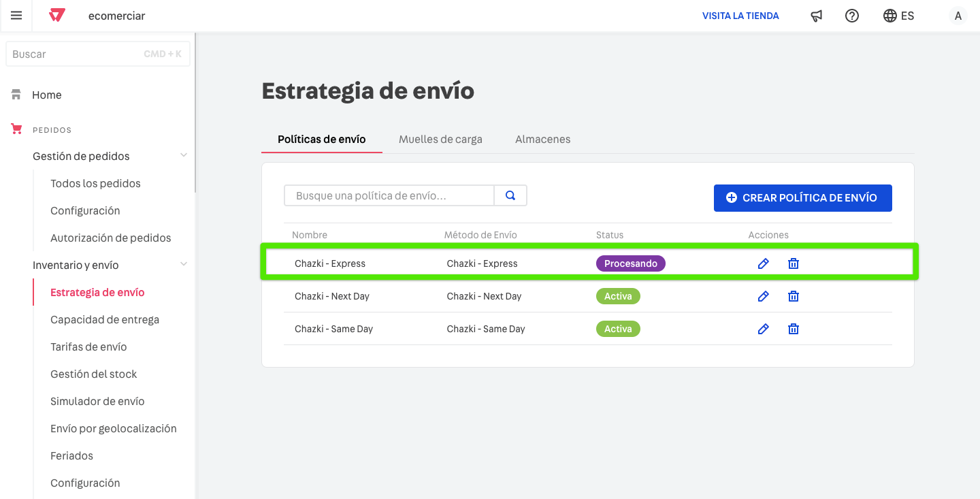Delete the Chazki - Next Day policy
The image size is (980, 499).
(794, 296)
